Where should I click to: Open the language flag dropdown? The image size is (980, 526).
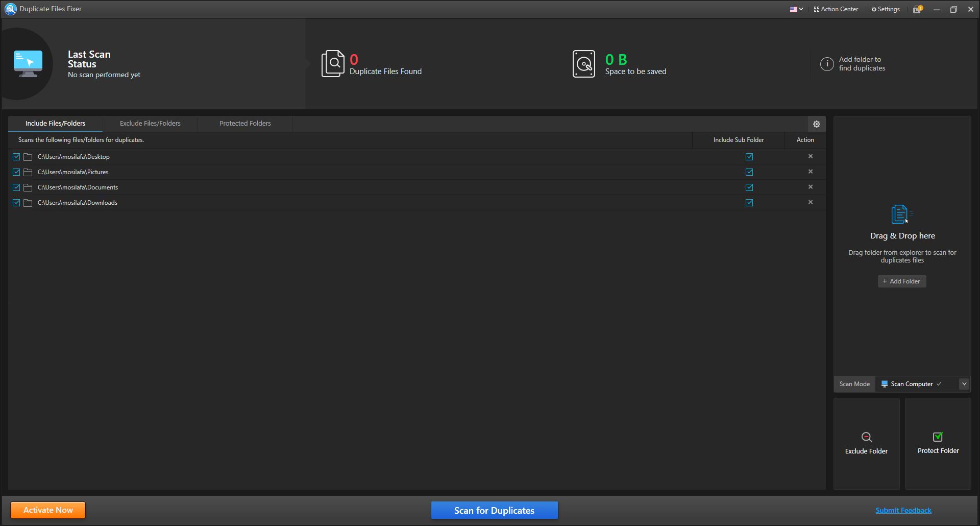tap(796, 9)
